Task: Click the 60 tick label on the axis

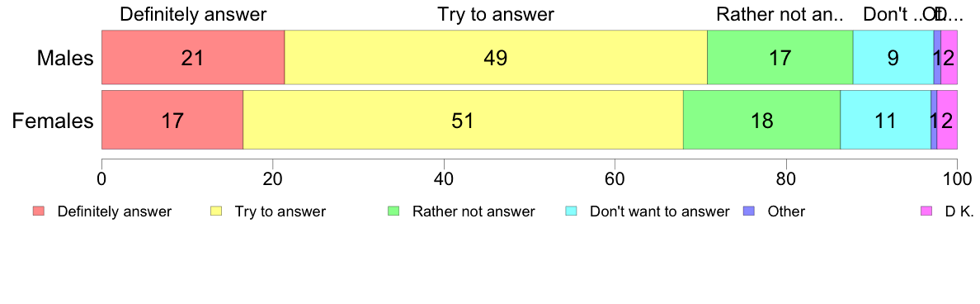Action: pyautogui.click(x=615, y=177)
